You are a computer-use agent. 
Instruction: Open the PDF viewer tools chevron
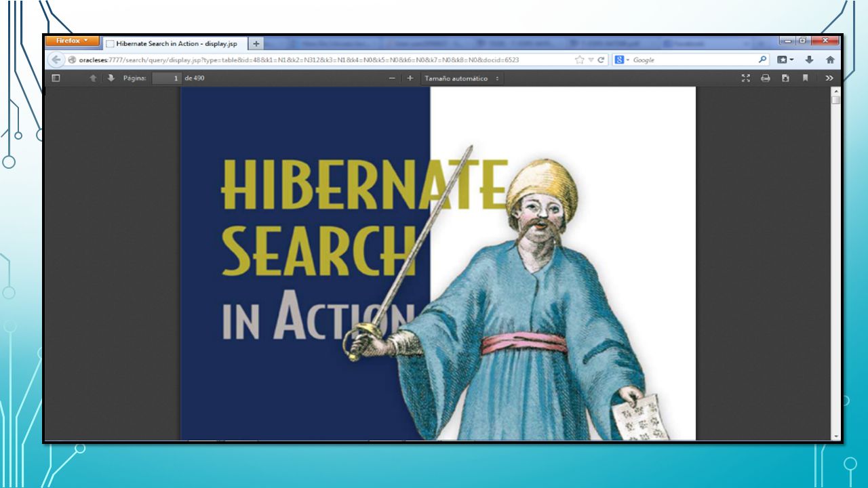[x=829, y=79]
